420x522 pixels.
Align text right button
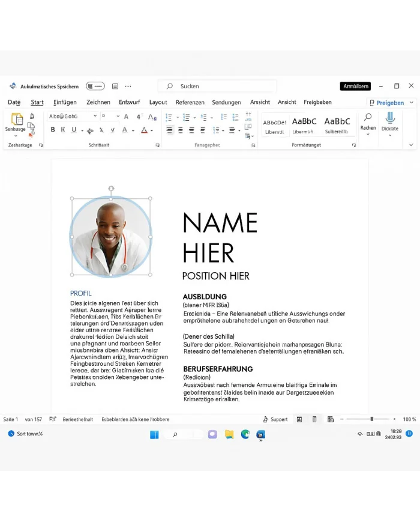pyautogui.click(x=191, y=130)
